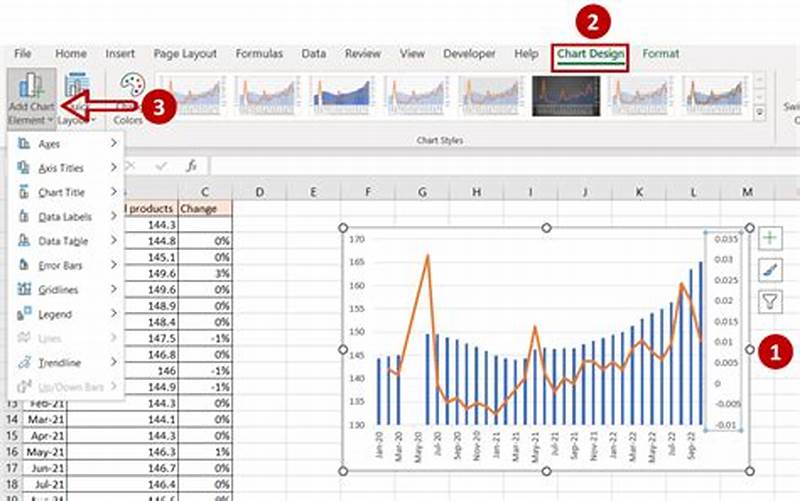Click the Chart Elements plus button
800x501 pixels.
770,238
